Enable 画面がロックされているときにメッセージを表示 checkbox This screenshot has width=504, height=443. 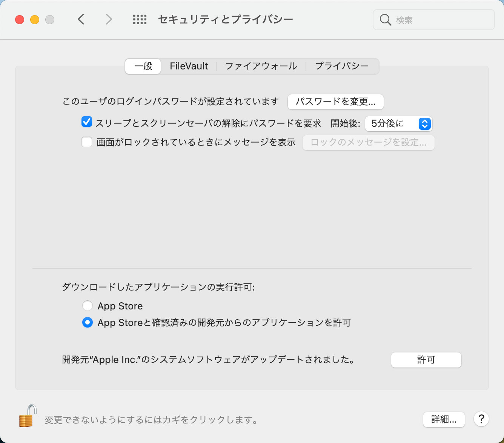[x=87, y=142]
